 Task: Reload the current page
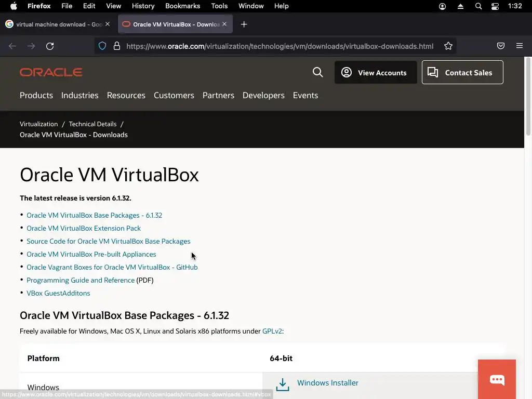pos(50,46)
